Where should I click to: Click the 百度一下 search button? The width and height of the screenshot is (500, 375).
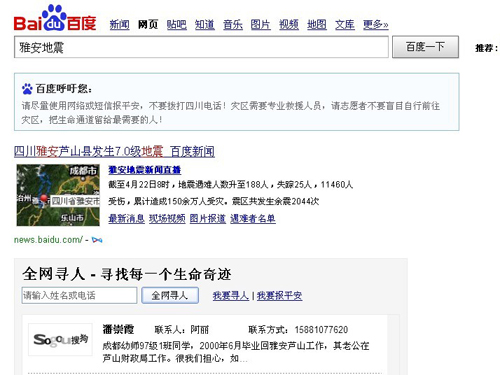[425, 47]
